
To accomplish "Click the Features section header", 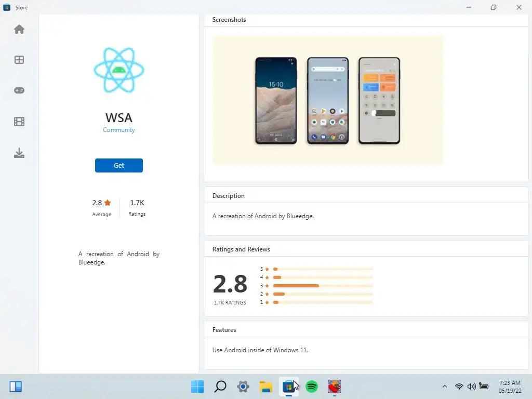I will tap(224, 330).
